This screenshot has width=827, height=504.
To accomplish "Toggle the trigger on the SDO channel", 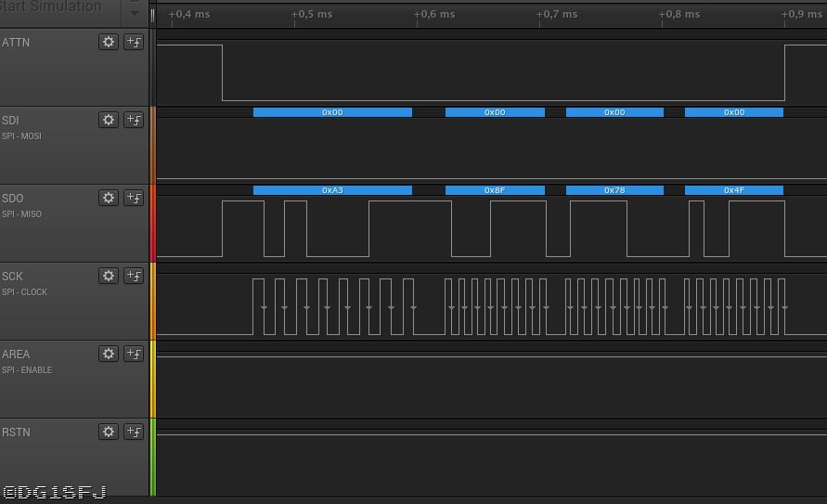I will click(134, 198).
